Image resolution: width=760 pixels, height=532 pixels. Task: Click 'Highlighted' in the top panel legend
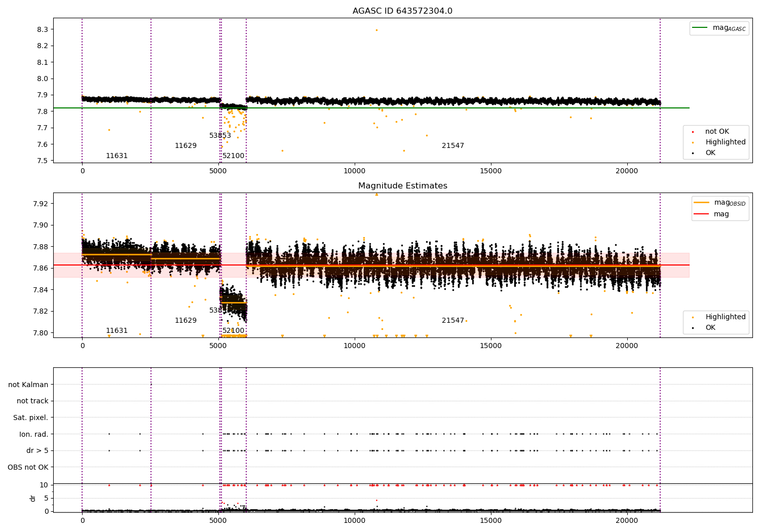click(725, 142)
